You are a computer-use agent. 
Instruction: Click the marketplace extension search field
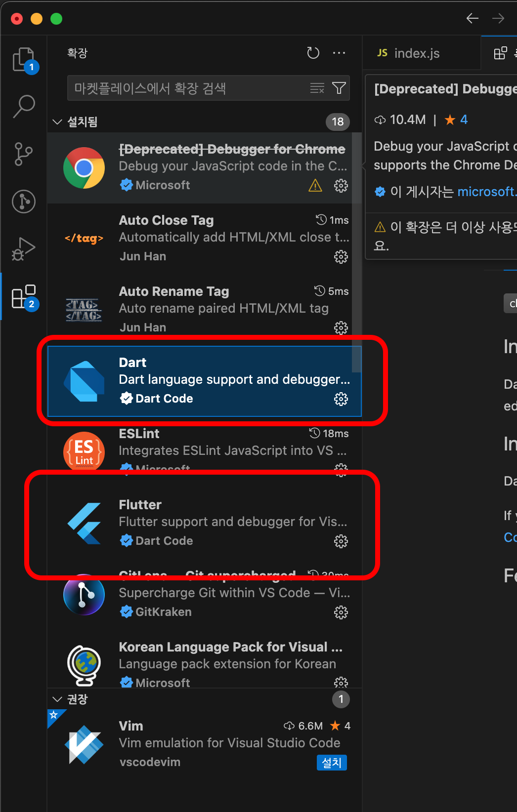[x=208, y=88]
